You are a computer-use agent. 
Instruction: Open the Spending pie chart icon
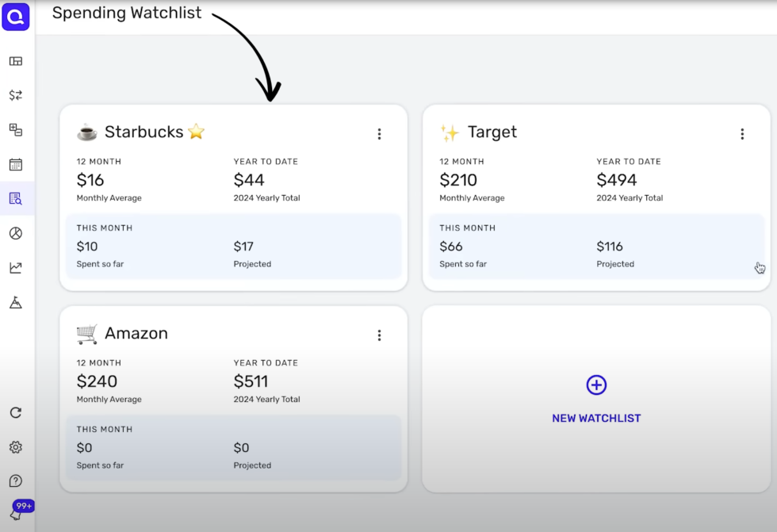16,233
